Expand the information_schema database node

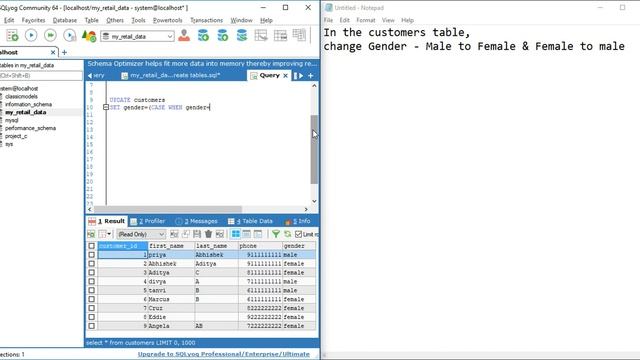1,104
